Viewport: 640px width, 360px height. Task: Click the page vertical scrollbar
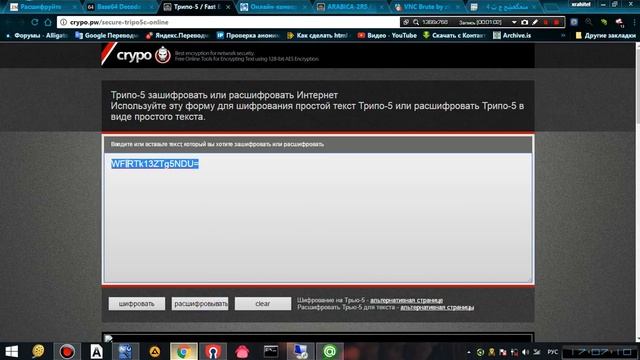click(x=638, y=192)
